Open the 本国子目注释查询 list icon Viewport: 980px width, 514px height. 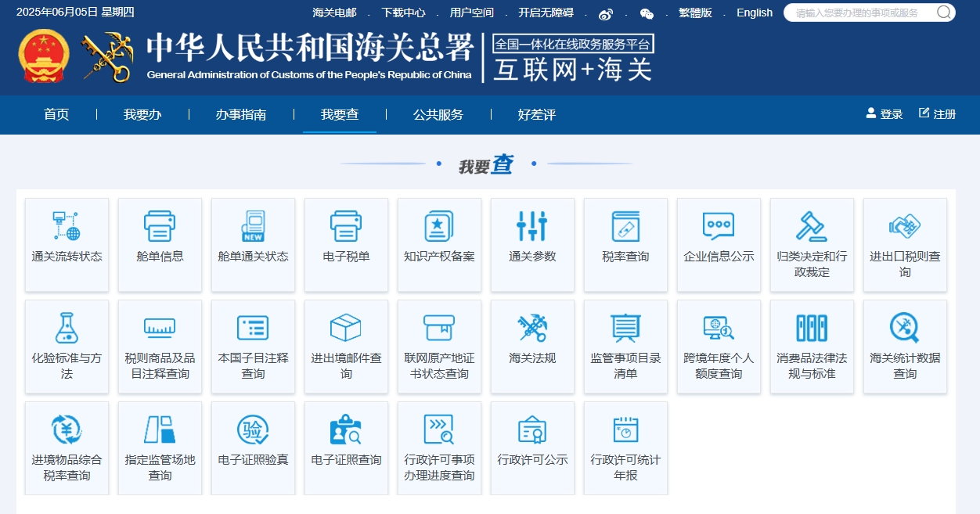[x=253, y=327]
